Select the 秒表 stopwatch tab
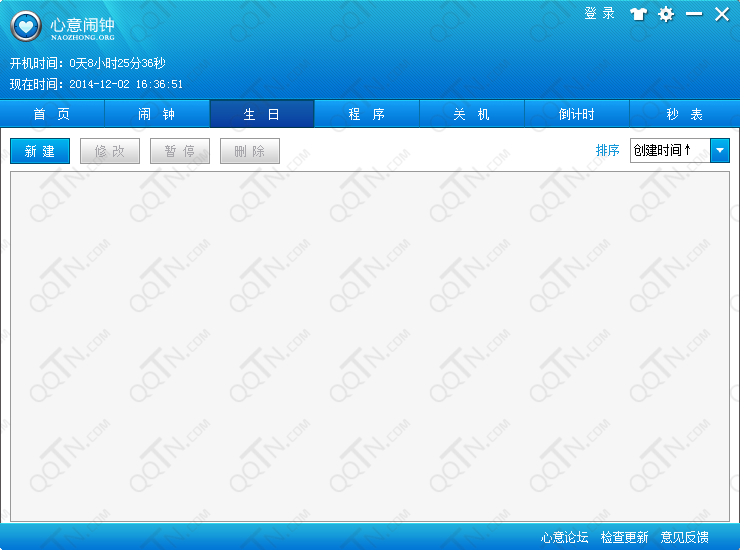This screenshot has width=740, height=550. (x=684, y=114)
